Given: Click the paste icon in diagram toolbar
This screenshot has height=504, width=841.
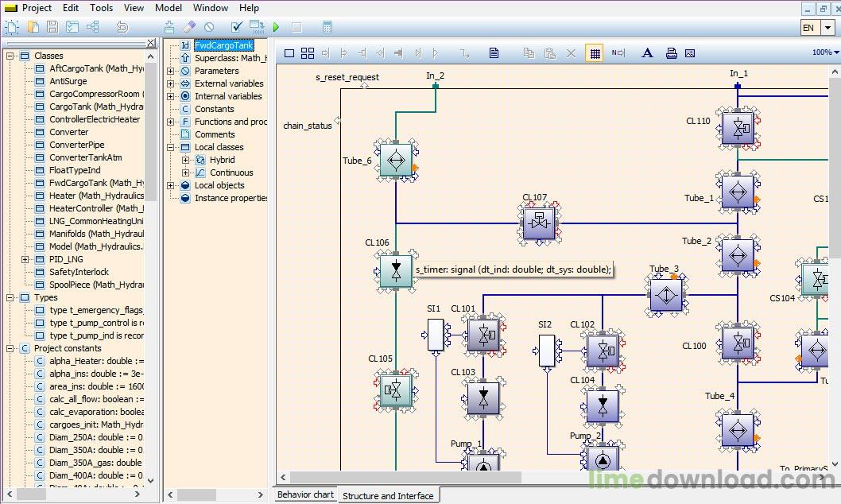Looking at the screenshot, I should coord(550,53).
